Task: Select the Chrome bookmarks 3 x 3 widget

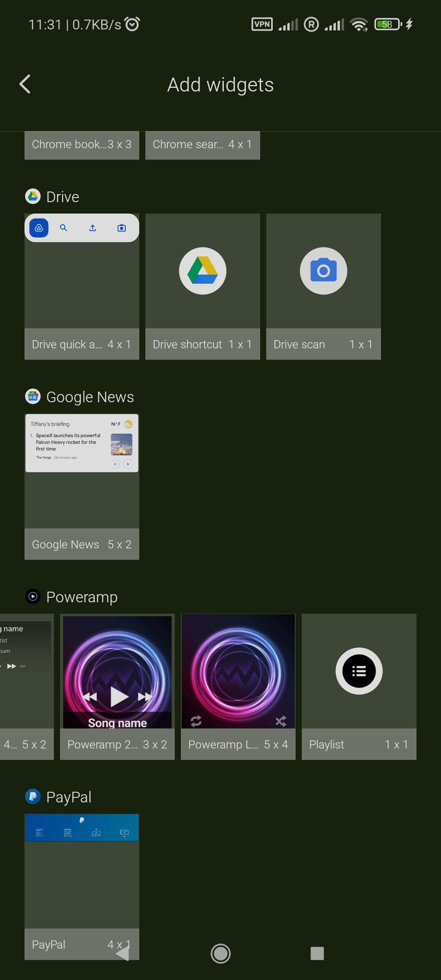Action: pos(82,145)
